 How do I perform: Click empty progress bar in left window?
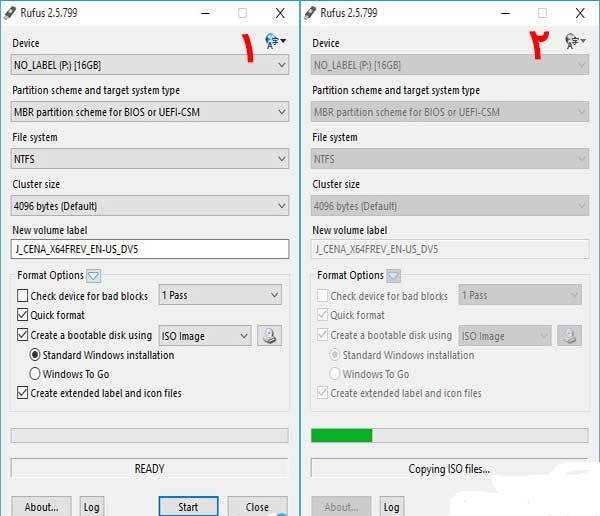pos(150,436)
